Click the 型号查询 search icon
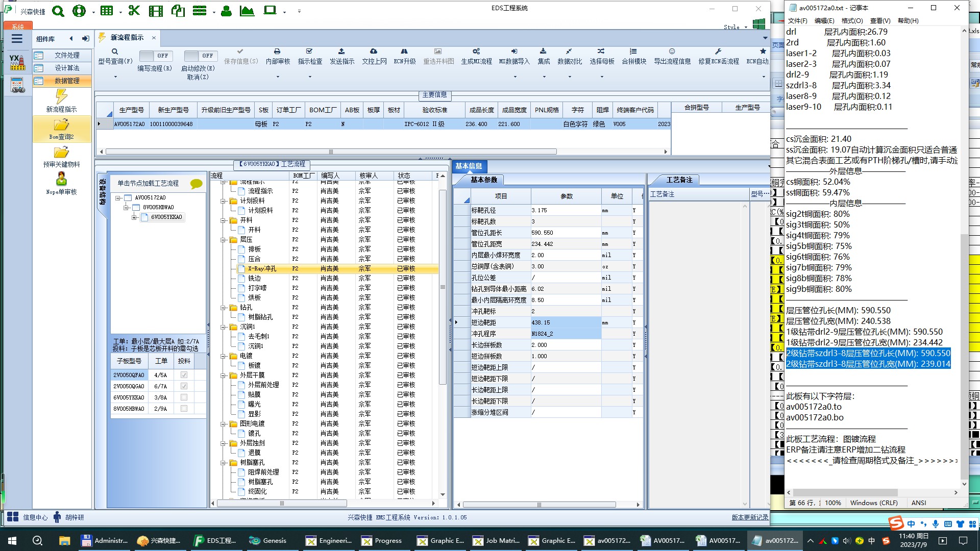This screenshot has width=980, height=551. coord(115,52)
